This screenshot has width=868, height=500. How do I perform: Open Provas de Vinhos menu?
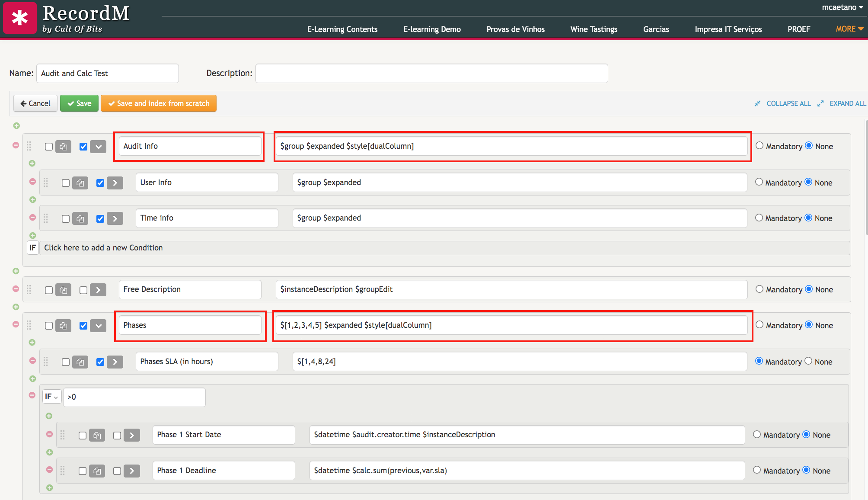coord(515,29)
